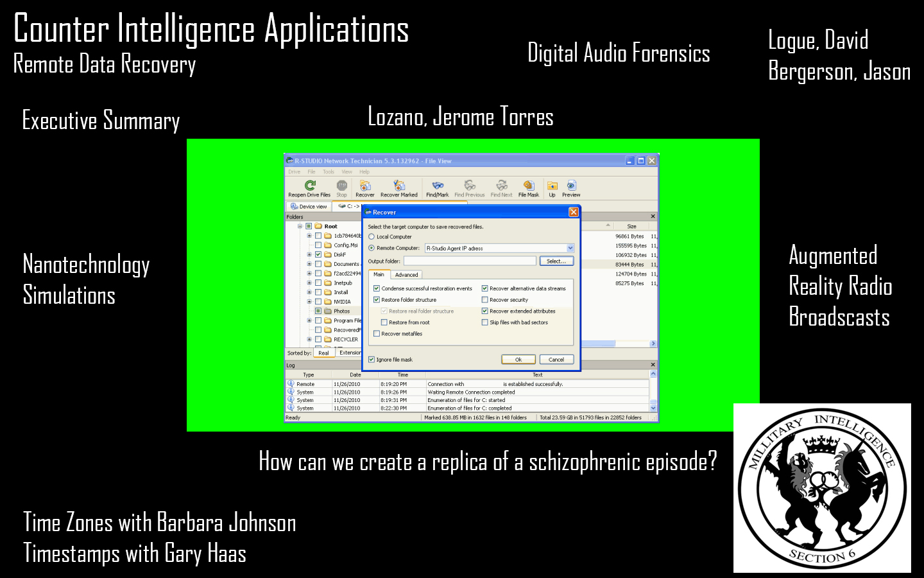Screen dimensions: 924x578
Task: Expand the DiskF folder tree node
Action: (x=309, y=255)
